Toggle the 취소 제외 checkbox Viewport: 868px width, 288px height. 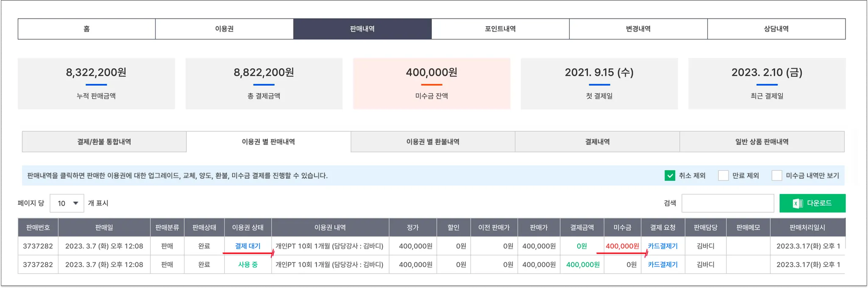pos(670,176)
